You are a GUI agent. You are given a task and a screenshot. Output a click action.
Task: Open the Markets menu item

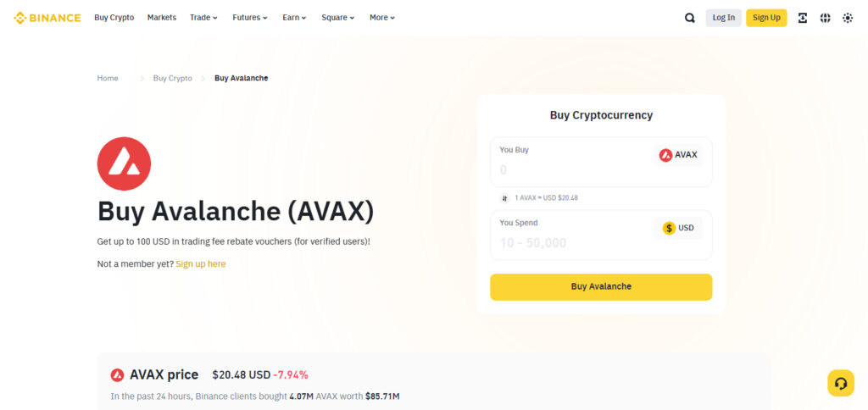click(x=162, y=18)
